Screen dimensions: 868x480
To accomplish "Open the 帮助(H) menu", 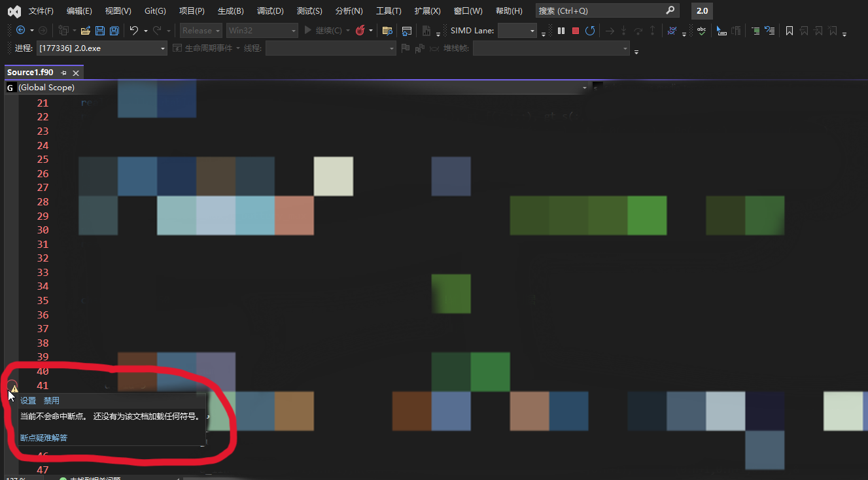I will point(509,10).
